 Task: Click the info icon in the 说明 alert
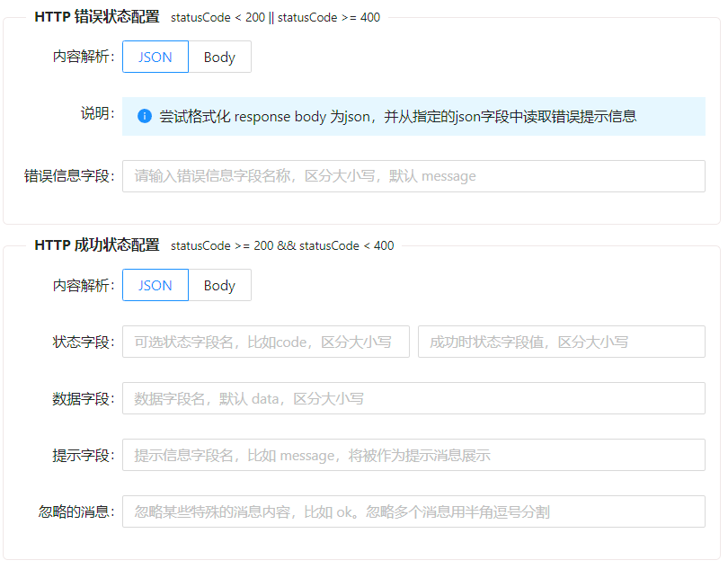(x=145, y=117)
